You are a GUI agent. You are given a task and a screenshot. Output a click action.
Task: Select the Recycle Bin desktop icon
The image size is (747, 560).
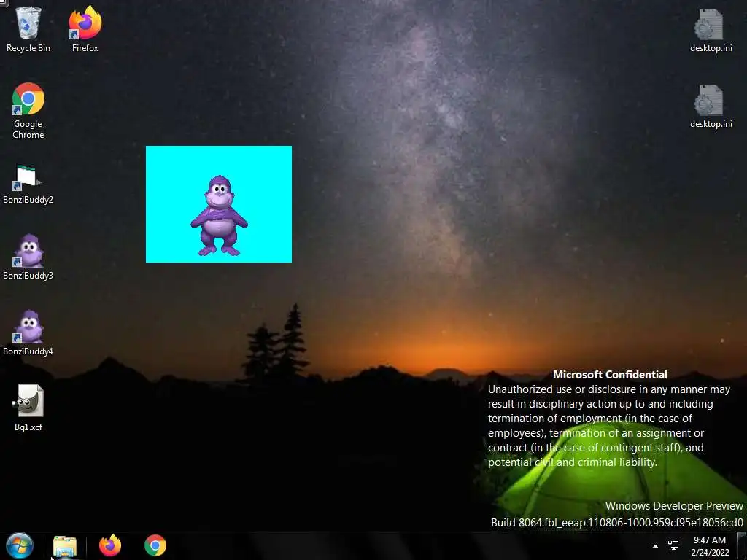(28, 29)
